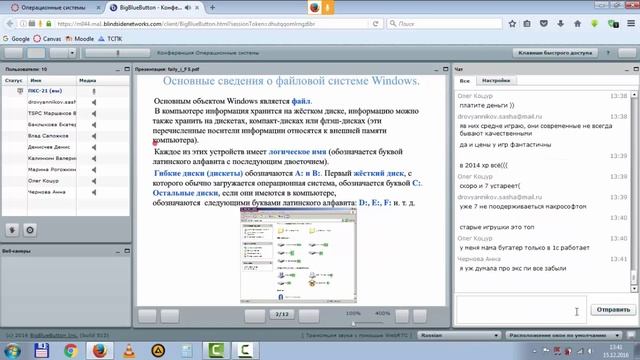Open Chrome from the taskbar
Viewport: 640px width, 360px height.
coord(71,351)
